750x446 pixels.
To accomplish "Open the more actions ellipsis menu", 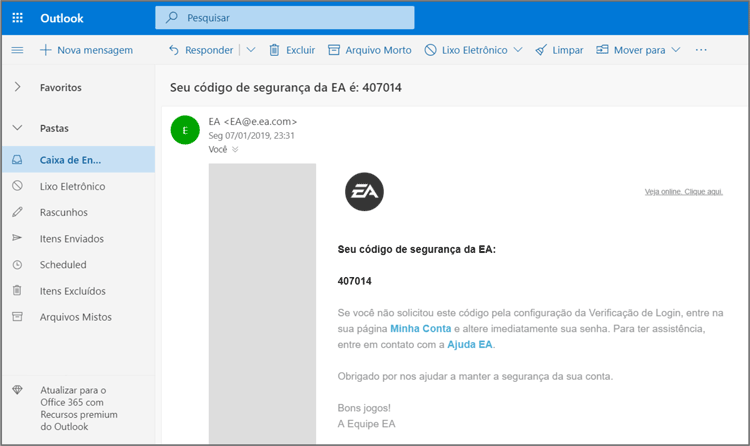I will pyautogui.click(x=701, y=50).
